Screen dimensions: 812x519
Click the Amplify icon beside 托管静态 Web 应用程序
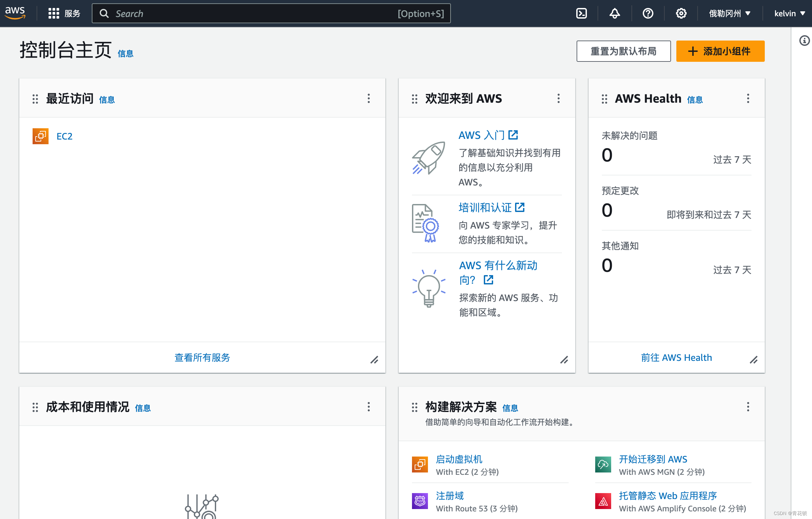point(603,501)
